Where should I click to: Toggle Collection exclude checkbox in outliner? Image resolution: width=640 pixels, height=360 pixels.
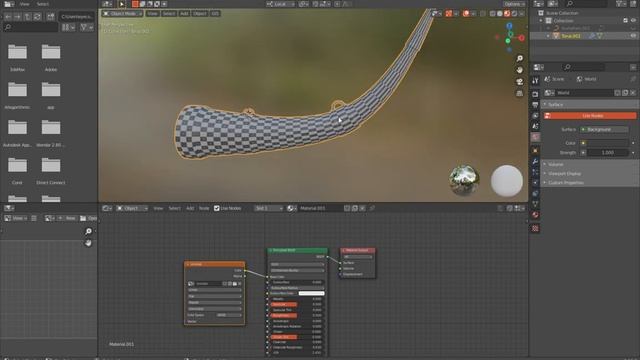pos(625,20)
